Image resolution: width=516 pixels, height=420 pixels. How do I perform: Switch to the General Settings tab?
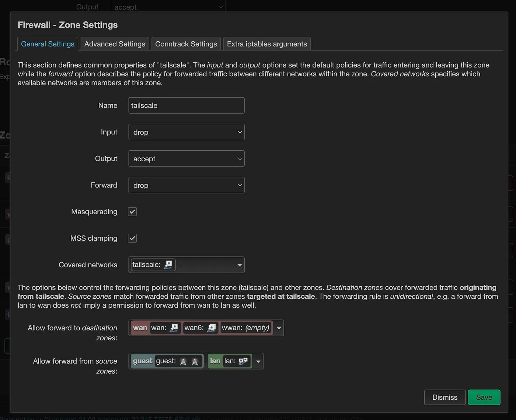48,44
